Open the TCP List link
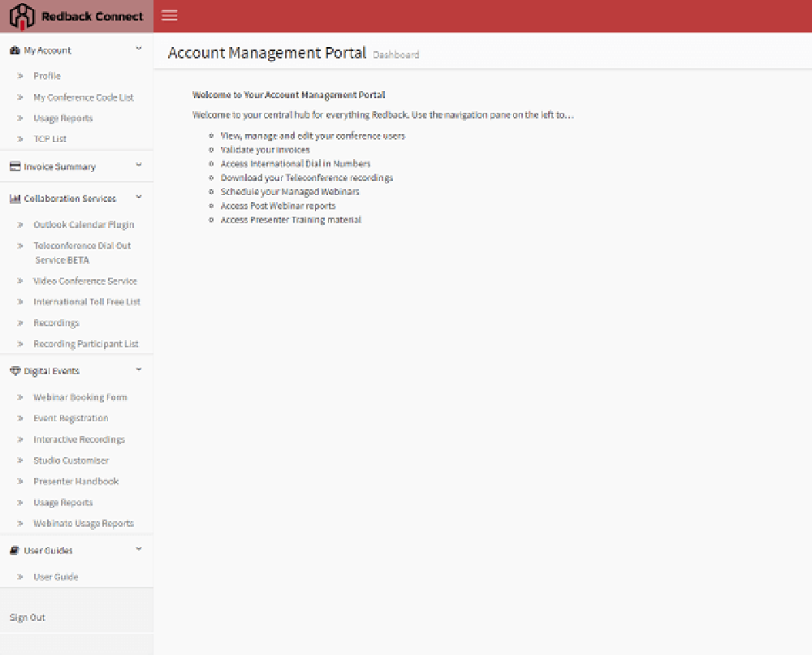812x655 pixels. 50,139
